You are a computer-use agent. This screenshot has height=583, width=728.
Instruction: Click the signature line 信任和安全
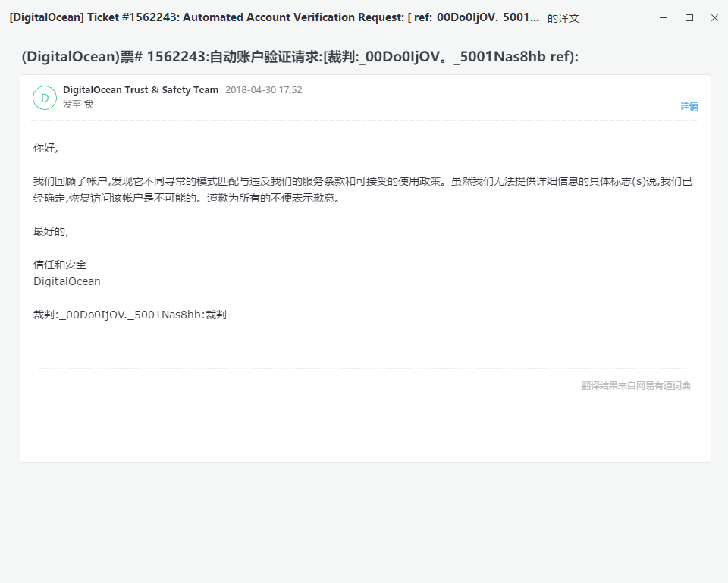pos(60,265)
